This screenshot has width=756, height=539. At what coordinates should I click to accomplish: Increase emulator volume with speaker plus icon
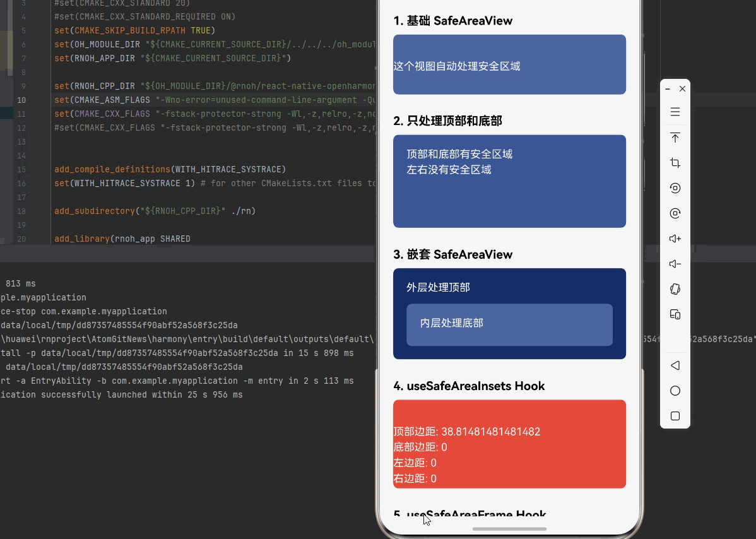[x=675, y=239]
